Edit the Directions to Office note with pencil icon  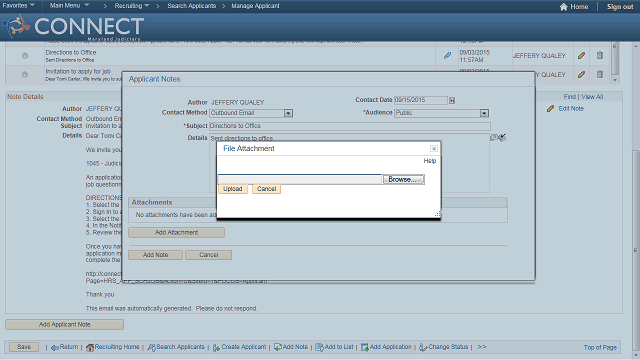(x=581, y=56)
